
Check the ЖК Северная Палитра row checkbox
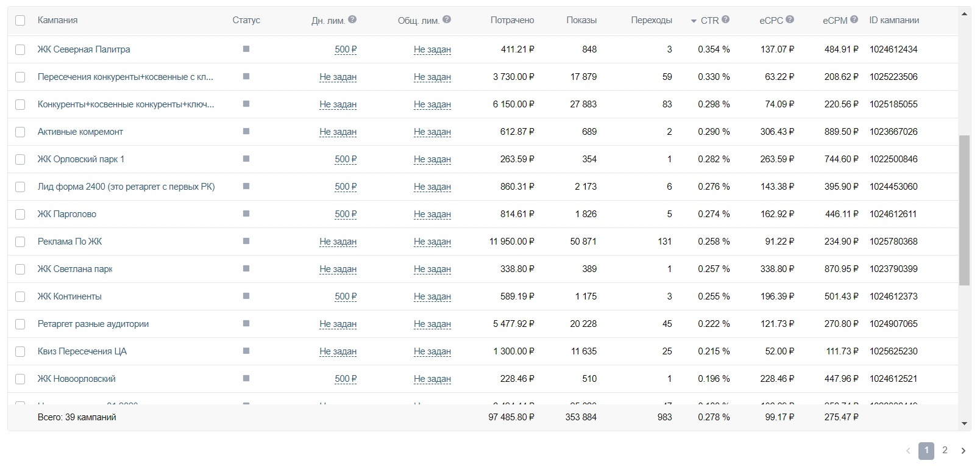(20, 49)
